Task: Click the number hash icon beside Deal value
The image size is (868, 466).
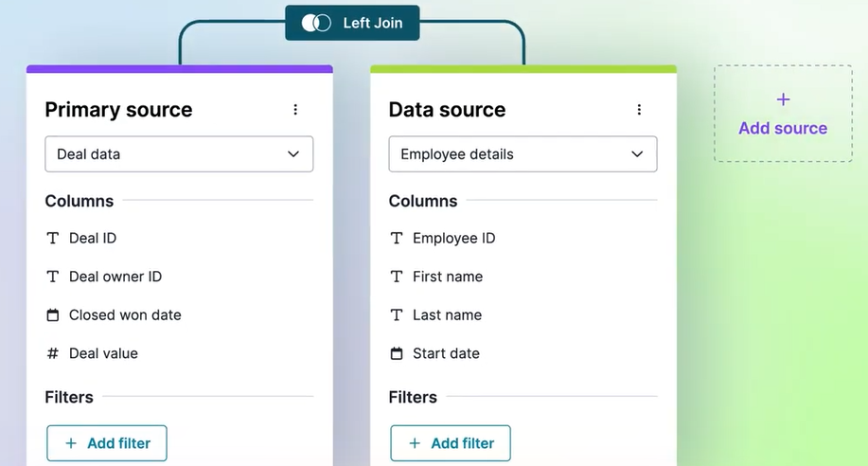Action: [x=53, y=353]
